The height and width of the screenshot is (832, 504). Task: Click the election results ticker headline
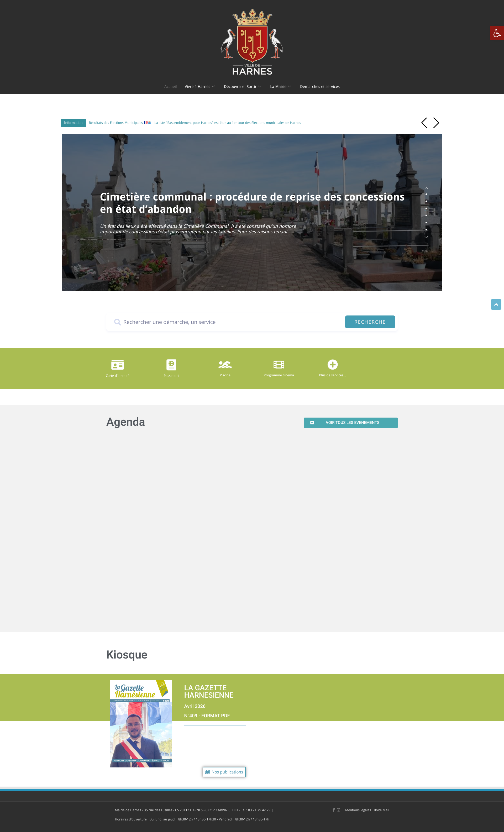point(195,123)
